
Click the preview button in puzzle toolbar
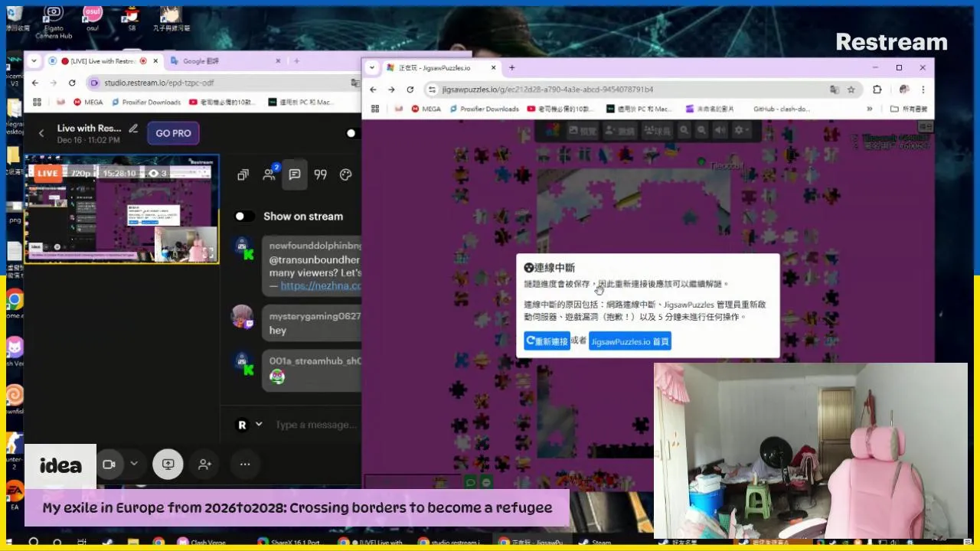coord(583,131)
